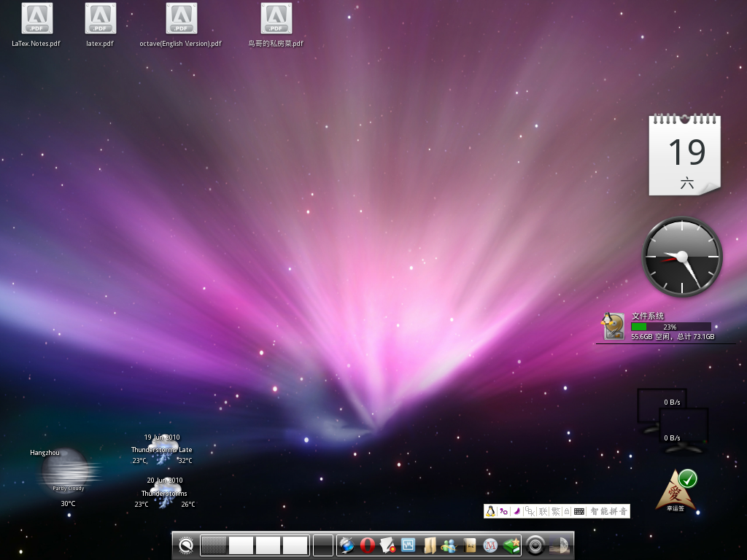Toggle GBK character set in input bar
Screen dimensions: 747x560
click(530, 511)
